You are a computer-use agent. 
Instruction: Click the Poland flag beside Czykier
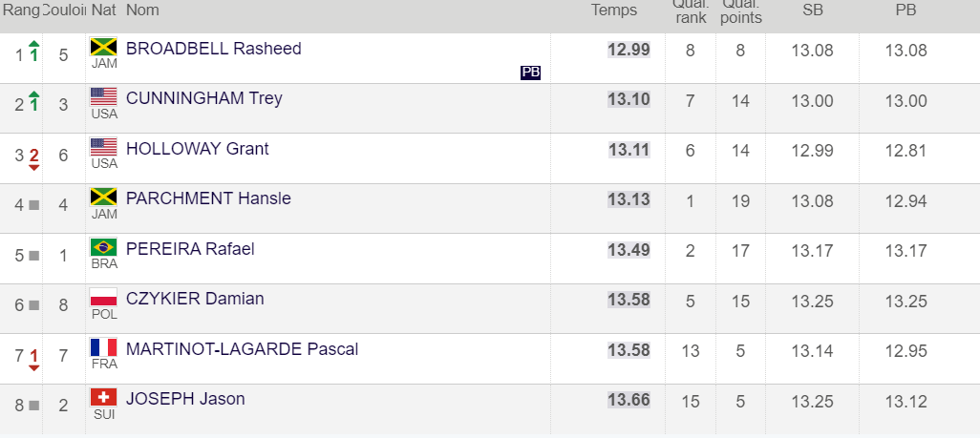click(x=103, y=297)
